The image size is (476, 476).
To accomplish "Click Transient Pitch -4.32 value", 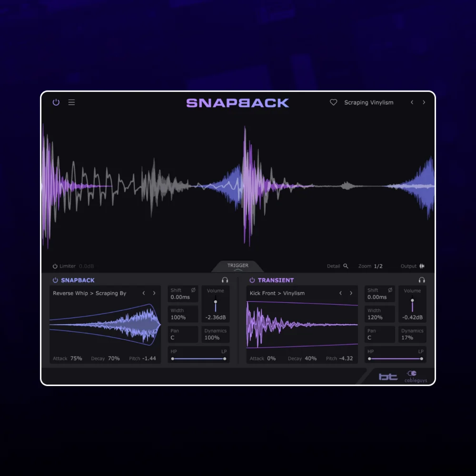I will click(x=346, y=358).
